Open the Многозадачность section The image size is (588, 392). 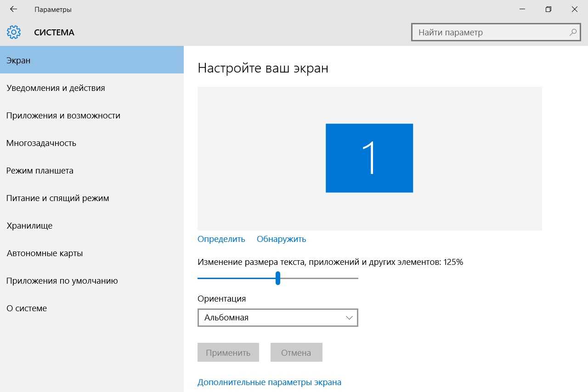pos(41,143)
